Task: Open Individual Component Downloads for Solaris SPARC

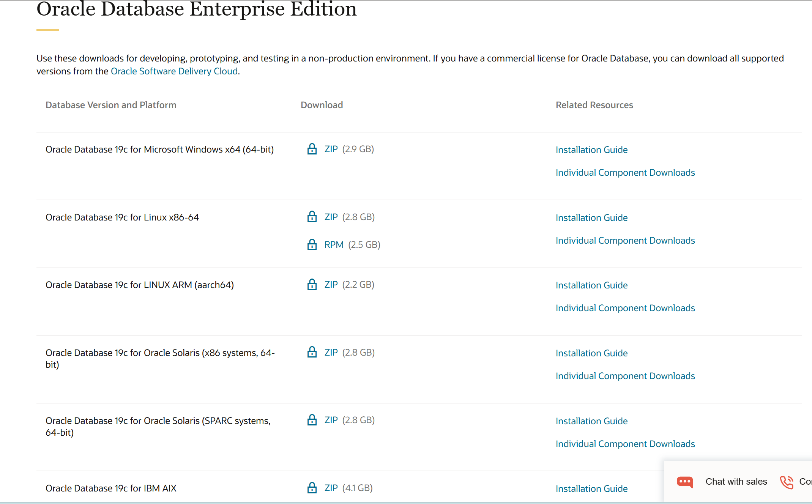Action: point(625,444)
